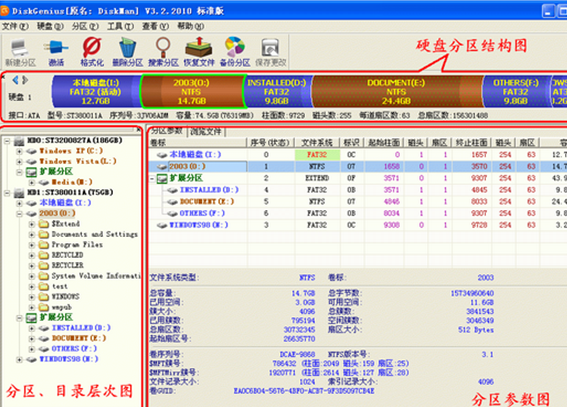Click the 文件系统 column header
Screen dimensions: 567x407
coord(317,143)
